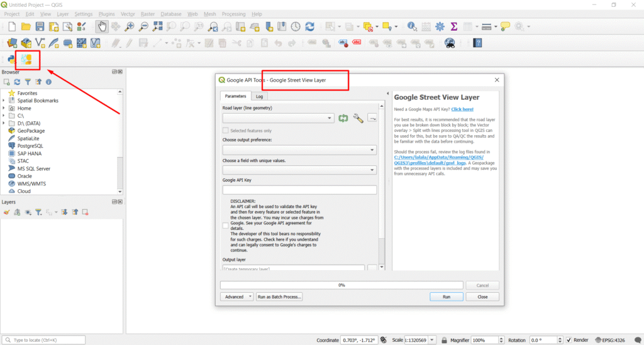
Task: Click the Browser panel Refresh icon
Action: (17, 82)
